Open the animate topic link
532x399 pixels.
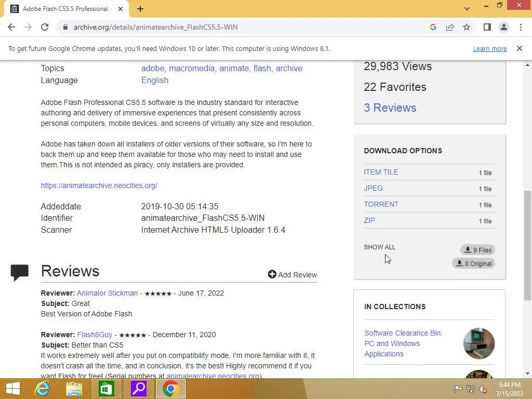(x=234, y=68)
